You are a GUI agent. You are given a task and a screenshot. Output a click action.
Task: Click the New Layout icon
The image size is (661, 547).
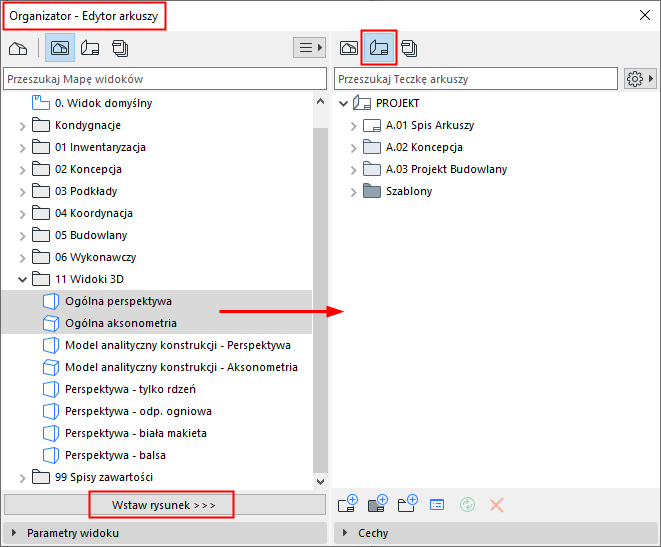coord(348,503)
